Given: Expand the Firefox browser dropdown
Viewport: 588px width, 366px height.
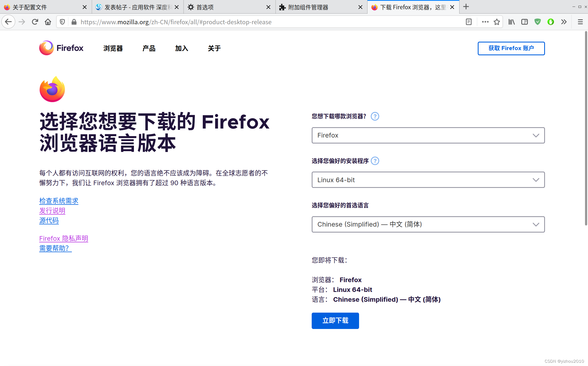Looking at the screenshot, I should [428, 135].
